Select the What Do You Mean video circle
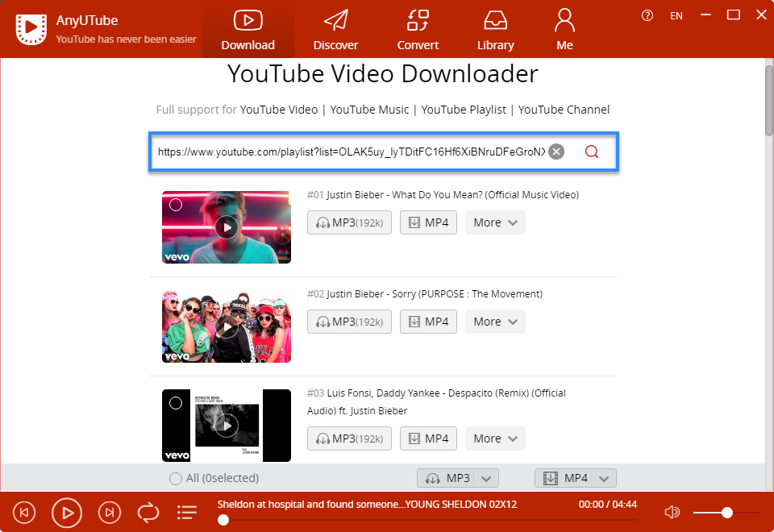This screenshot has width=774, height=532. [x=176, y=205]
